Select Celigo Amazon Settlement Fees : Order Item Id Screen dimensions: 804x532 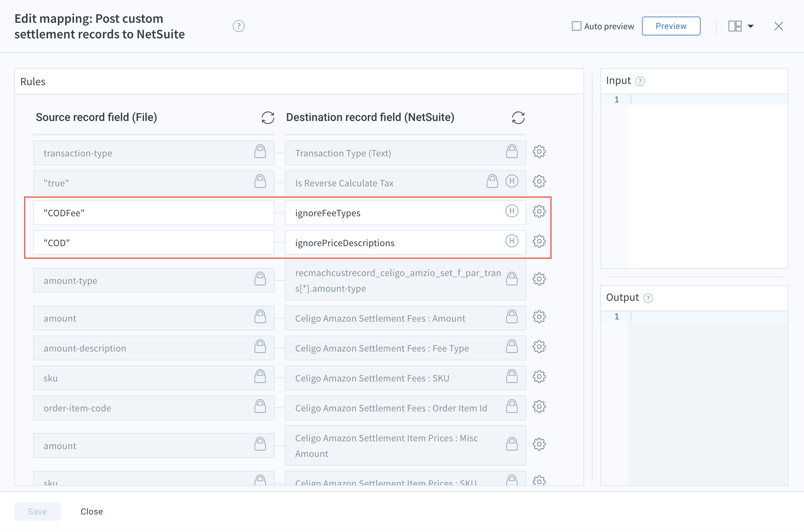(405, 408)
